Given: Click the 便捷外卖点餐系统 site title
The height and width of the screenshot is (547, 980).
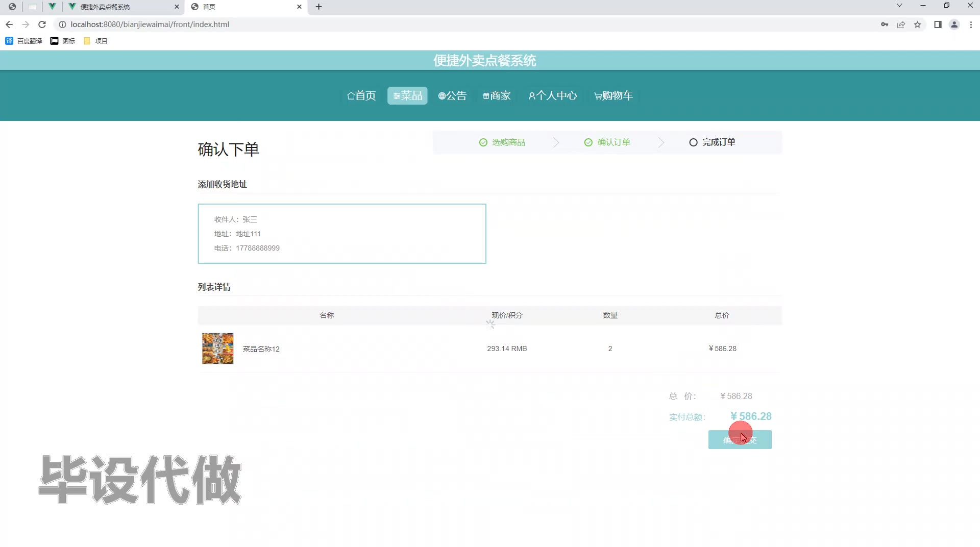Looking at the screenshot, I should pos(484,60).
